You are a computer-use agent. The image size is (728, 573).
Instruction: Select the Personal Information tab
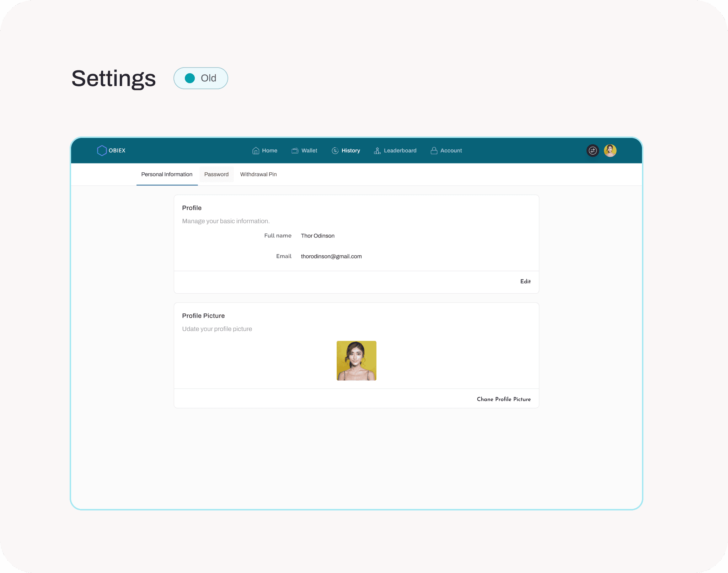(167, 175)
